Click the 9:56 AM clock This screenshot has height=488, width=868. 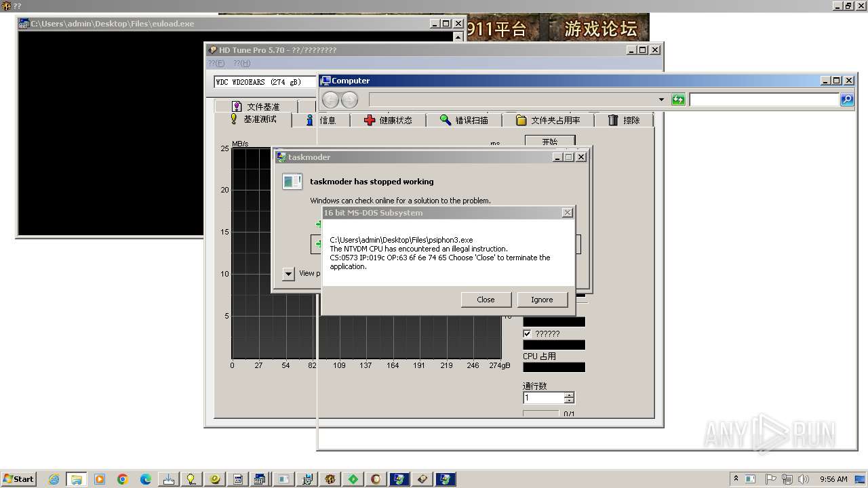833,479
